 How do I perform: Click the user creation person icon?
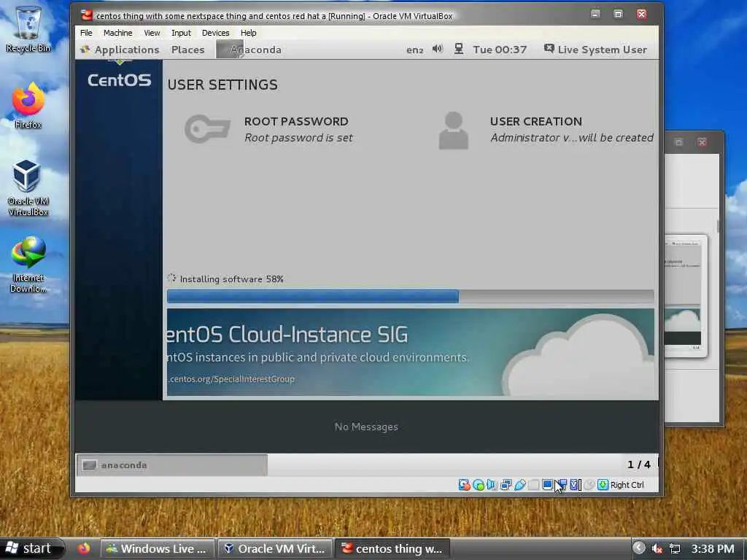[453, 131]
